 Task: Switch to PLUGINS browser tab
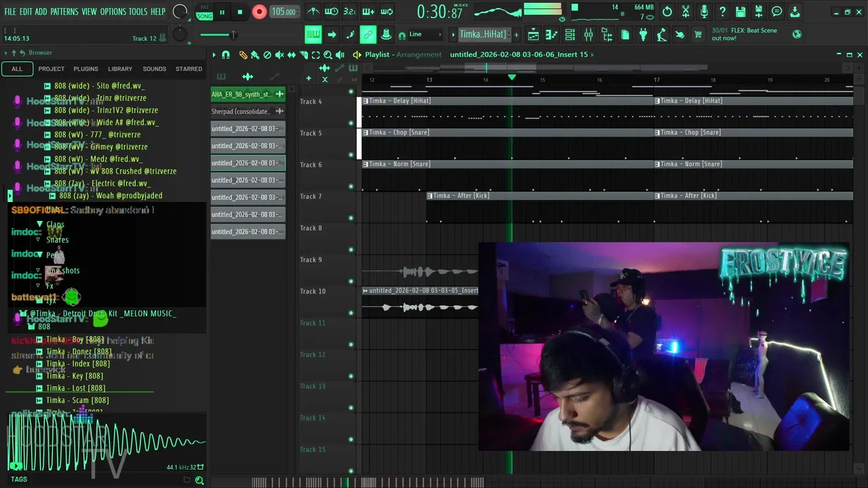point(85,69)
